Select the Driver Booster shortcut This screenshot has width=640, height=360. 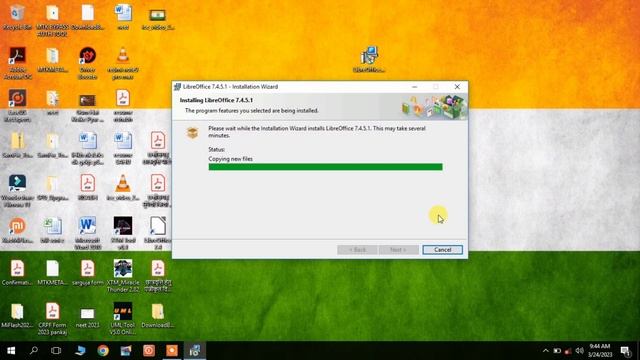(x=87, y=63)
